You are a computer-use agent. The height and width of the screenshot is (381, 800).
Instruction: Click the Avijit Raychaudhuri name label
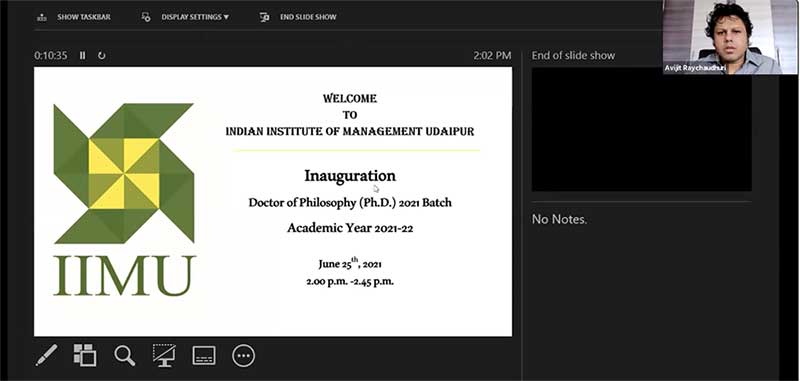click(x=695, y=68)
